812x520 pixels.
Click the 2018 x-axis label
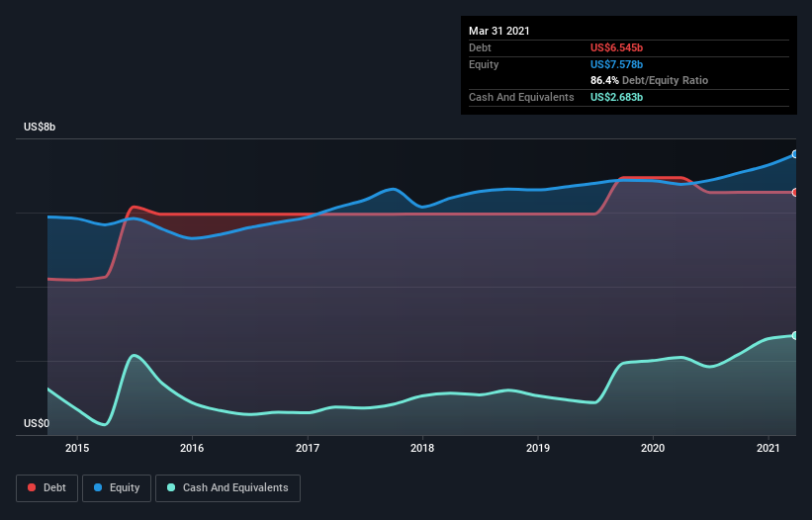click(422, 448)
